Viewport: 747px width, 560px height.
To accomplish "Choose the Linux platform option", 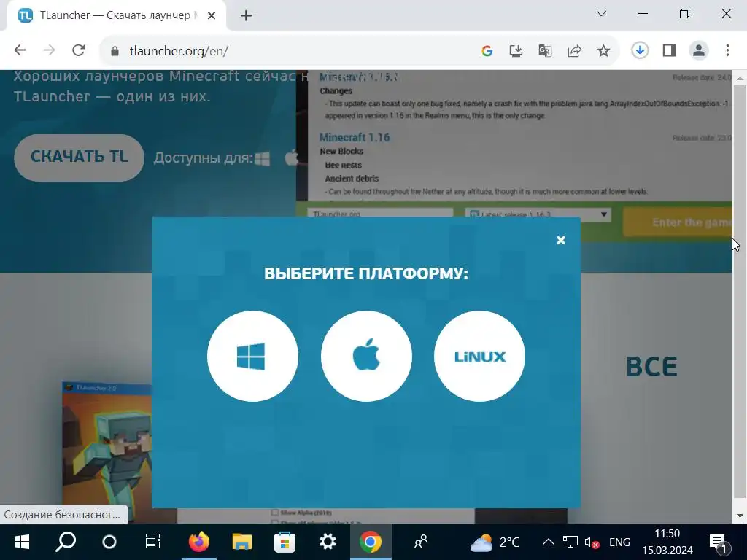I will point(480,356).
